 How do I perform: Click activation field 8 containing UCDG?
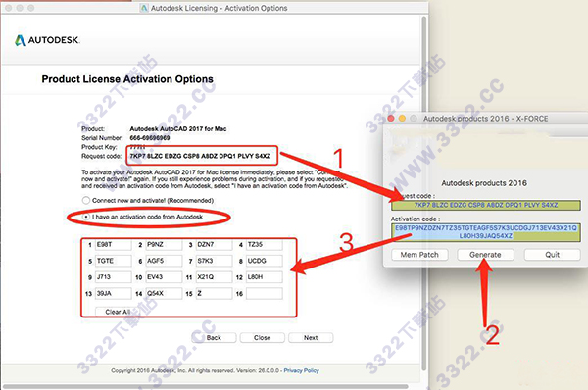pos(264,261)
